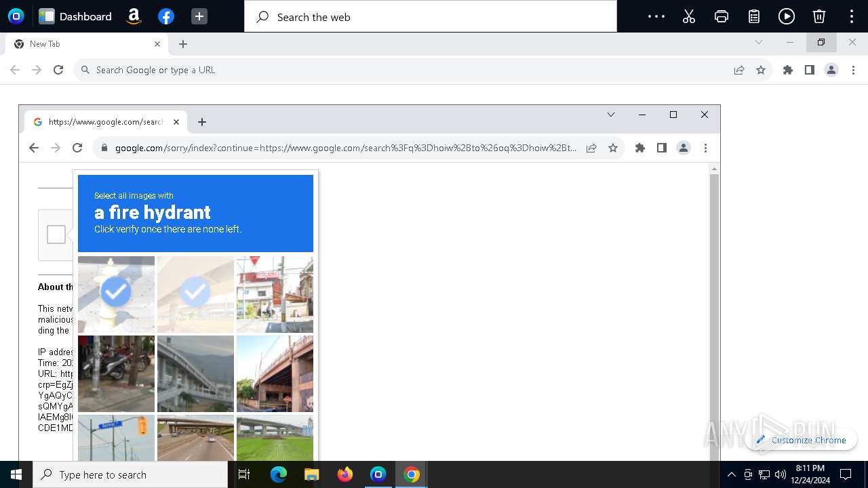Open Google Chrome from the taskbar

point(411,474)
